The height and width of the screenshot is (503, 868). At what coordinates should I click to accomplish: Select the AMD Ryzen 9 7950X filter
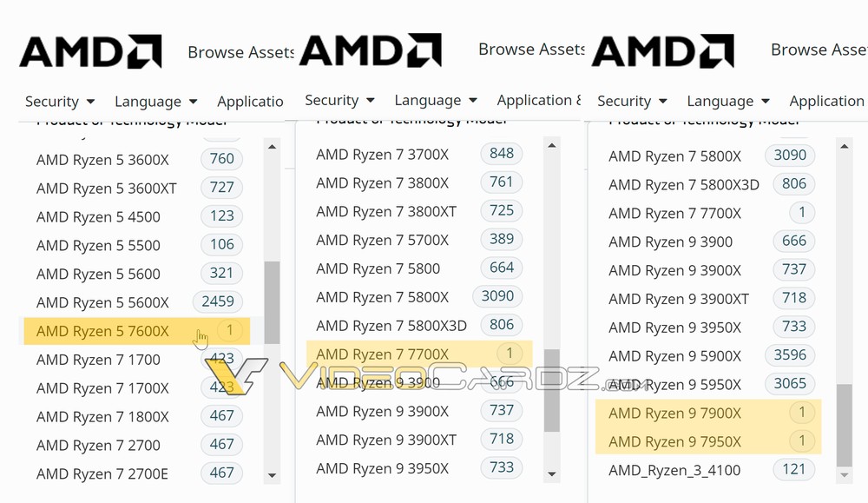coord(674,441)
